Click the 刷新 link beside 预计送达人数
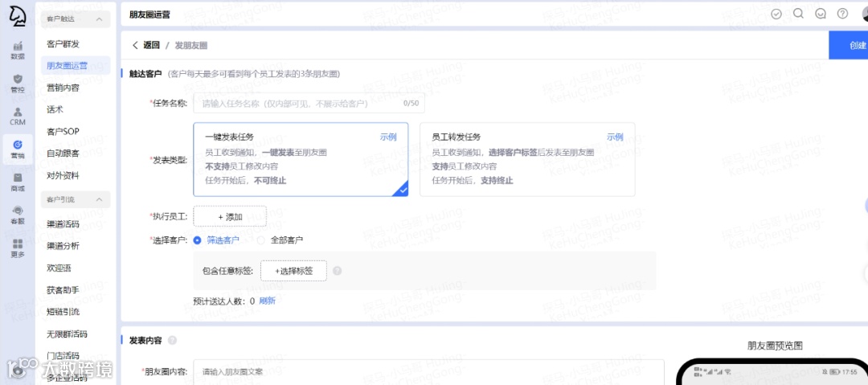Viewport: 868px width, 385px height. tap(267, 301)
